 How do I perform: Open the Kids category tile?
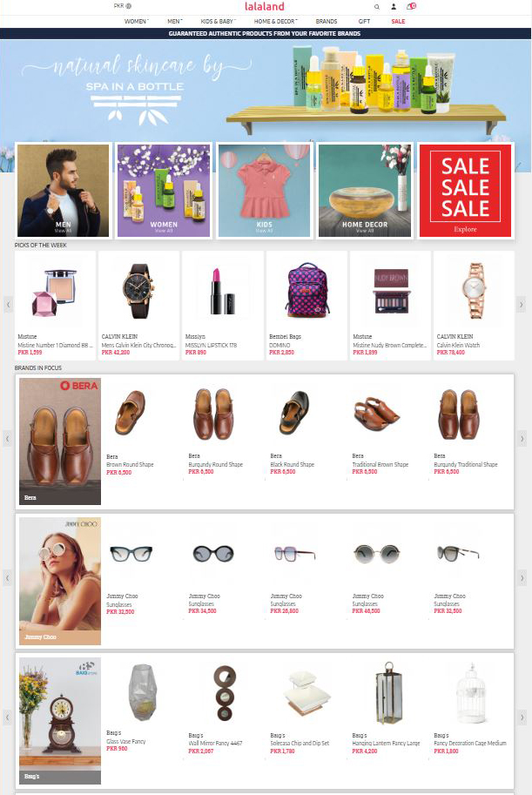coord(264,191)
